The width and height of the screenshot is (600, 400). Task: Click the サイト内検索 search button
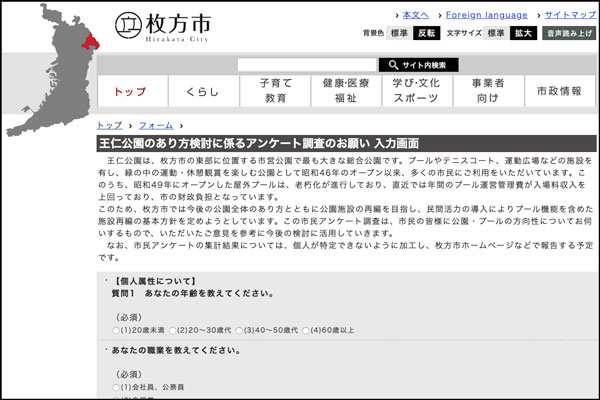pos(417,65)
